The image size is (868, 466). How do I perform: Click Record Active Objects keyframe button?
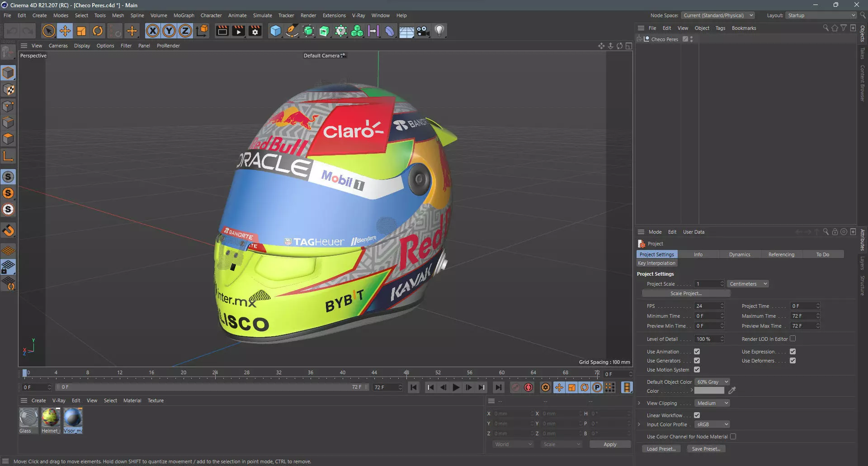tap(515, 387)
